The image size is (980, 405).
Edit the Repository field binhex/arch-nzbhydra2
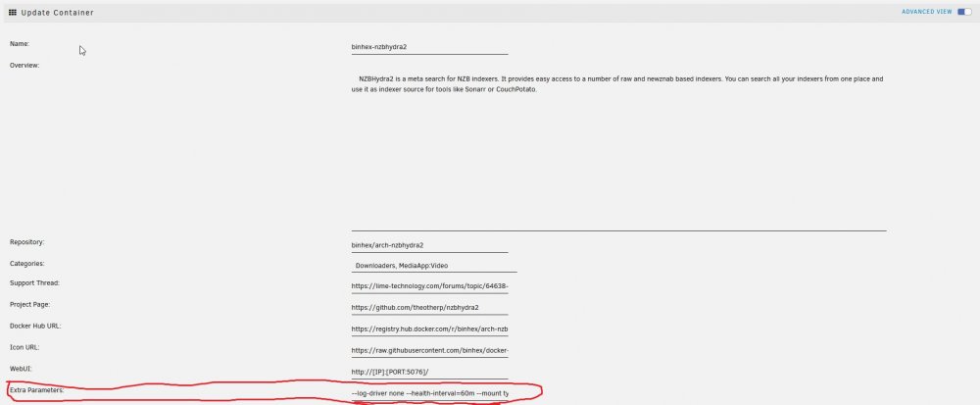[x=429, y=245]
